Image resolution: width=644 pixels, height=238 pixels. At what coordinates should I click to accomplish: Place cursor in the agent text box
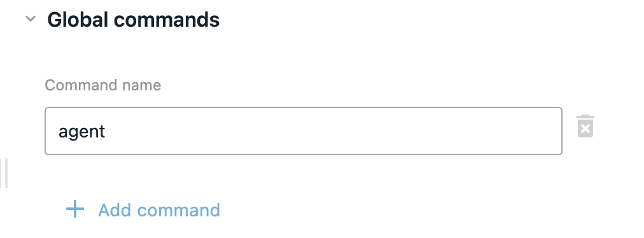tap(303, 131)
